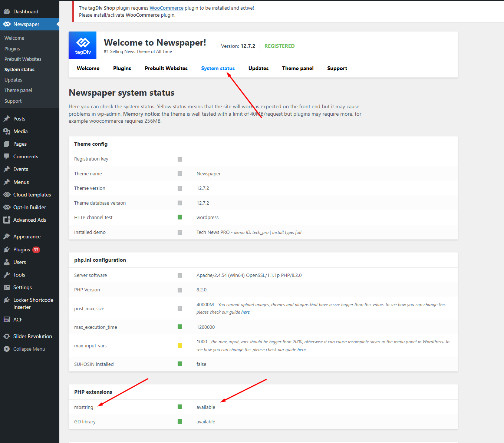Click info icon beside Theme database version
This screenshot has height=443, width=504.
click(x=180, y=203)
